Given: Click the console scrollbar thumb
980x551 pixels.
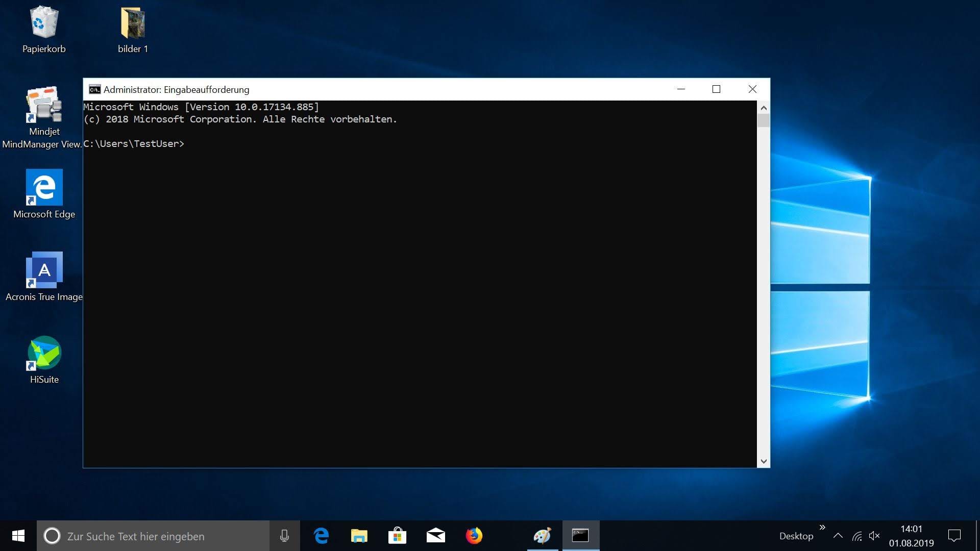Looking at the screenshot, I should 764,121.
